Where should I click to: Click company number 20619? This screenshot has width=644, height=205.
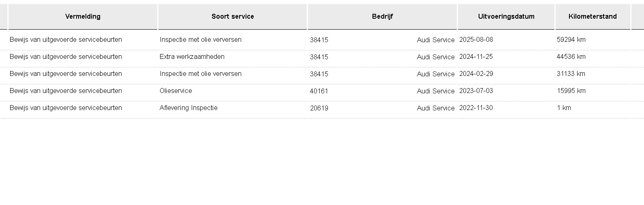(x=319, y=108)
